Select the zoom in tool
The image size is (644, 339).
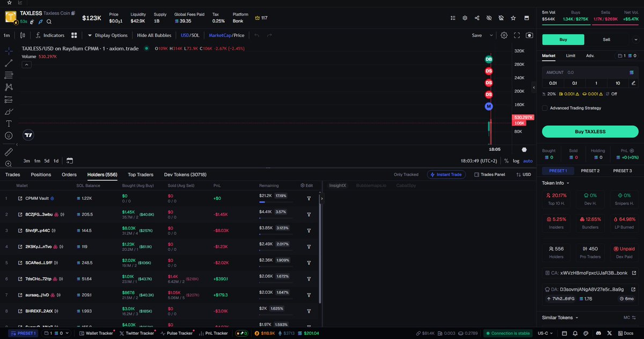(9, 164)
